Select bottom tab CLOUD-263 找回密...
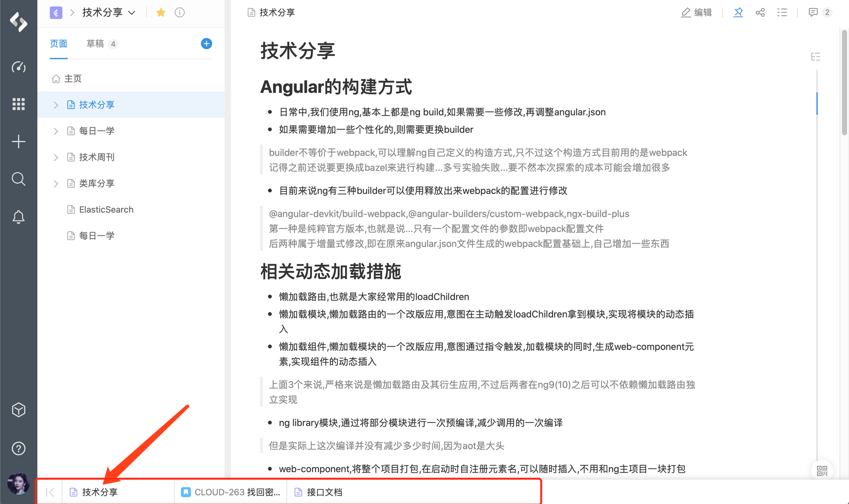Screen dimensions: 849x504 (231, 492)
